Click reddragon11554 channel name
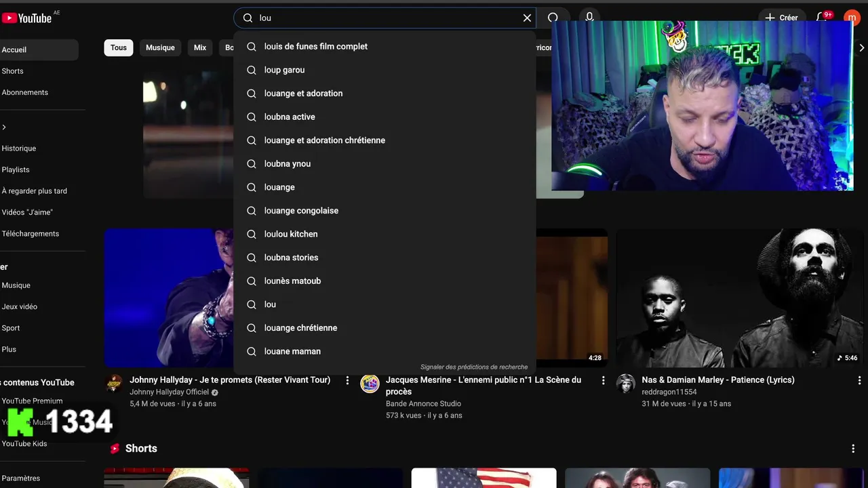Image resolution: width=868 pixels, height=488 pixels. (x=669, y=392)
